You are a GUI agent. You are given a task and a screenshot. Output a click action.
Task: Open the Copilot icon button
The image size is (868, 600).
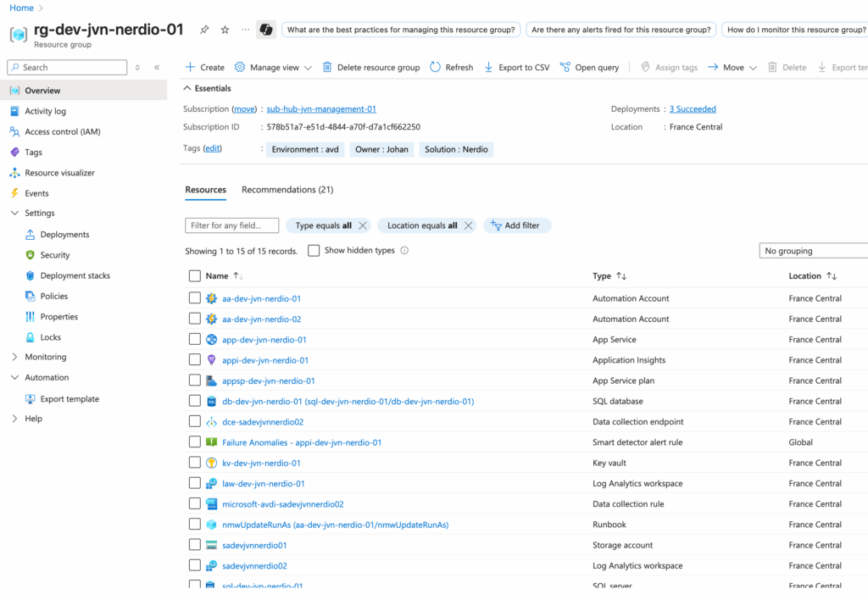(265, 30)
